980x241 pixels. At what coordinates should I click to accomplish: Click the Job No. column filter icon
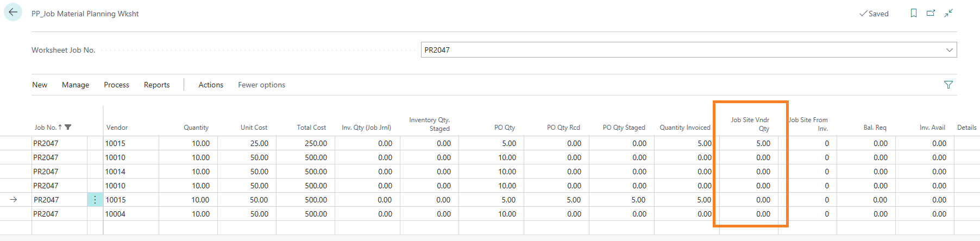pyautogui.click(x=68, y=128)
